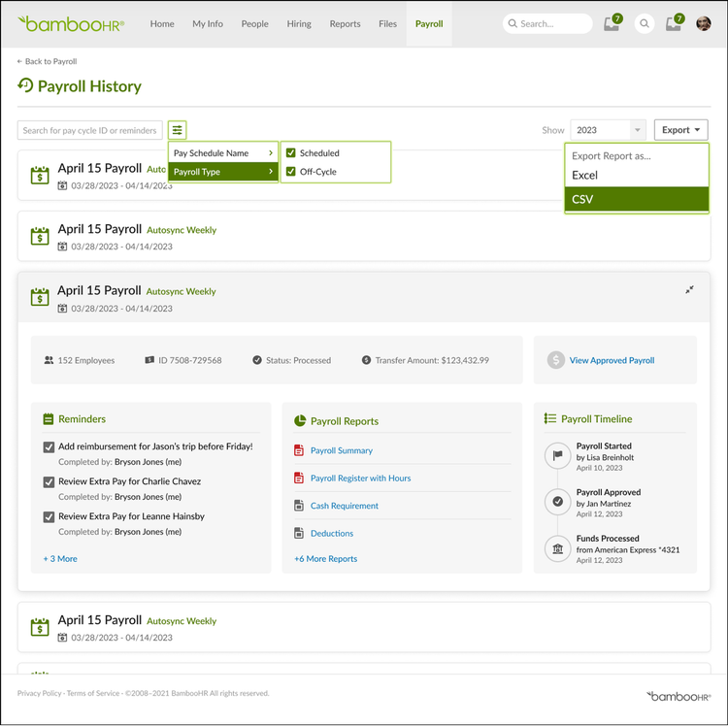Click the round search icon button
The height and width of the screenshot is (726, 728).
click(644, 23)
